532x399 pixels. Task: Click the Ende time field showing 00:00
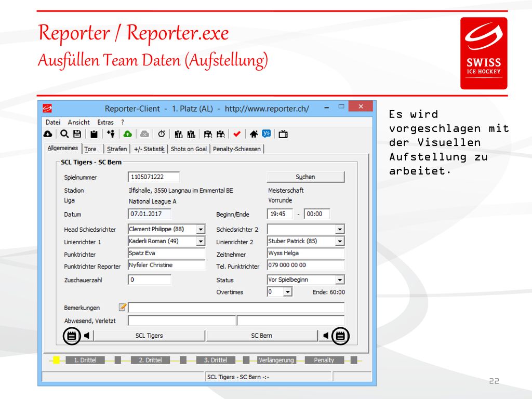coord(316,214)
